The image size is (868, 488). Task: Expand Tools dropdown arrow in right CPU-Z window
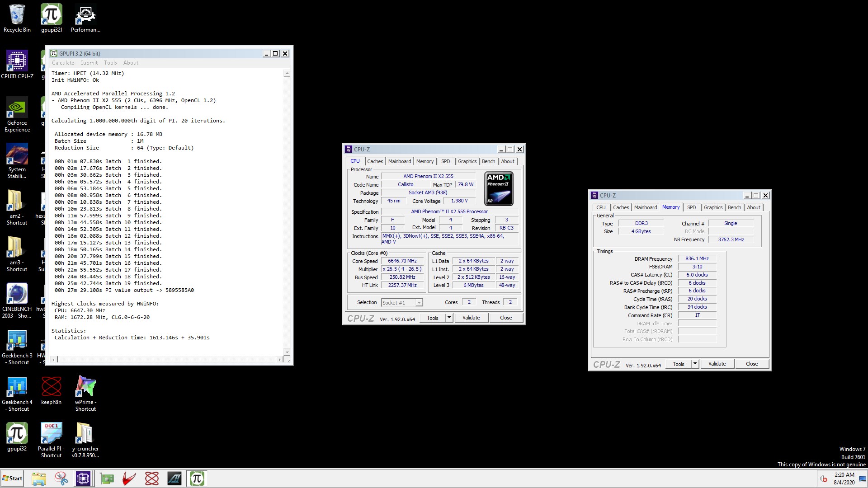pyautogui.click(x=695, y=364)
